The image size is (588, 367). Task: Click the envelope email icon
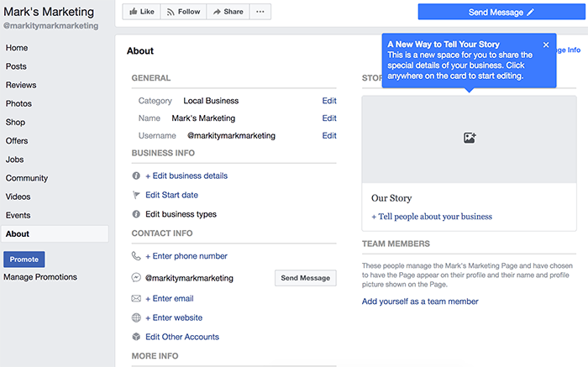point(136,298)
